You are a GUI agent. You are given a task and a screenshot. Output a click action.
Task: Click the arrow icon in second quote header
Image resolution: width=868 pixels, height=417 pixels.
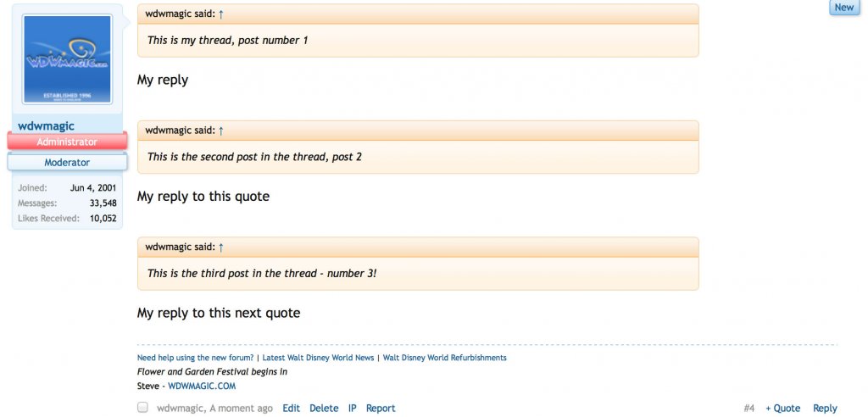221,131
